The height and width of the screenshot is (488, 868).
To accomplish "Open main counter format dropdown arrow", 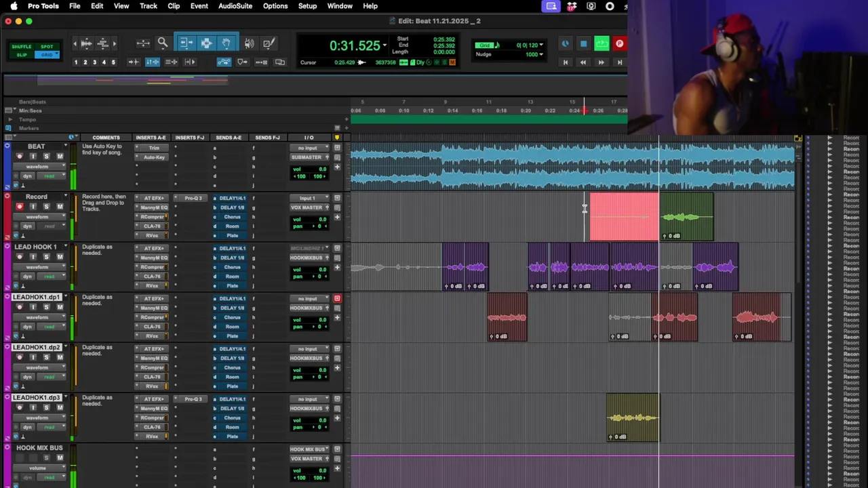I will 384,45.
